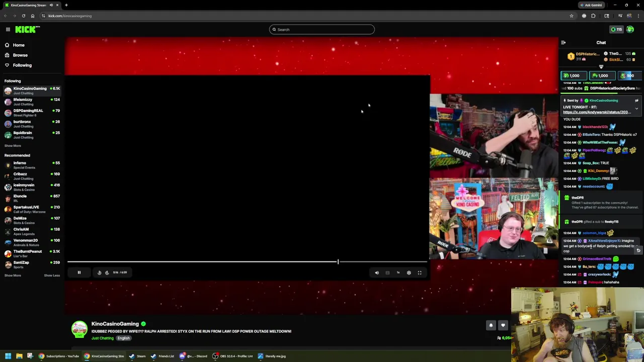Open player settings gear
644x362 pixels.
(x=409, y=273)
